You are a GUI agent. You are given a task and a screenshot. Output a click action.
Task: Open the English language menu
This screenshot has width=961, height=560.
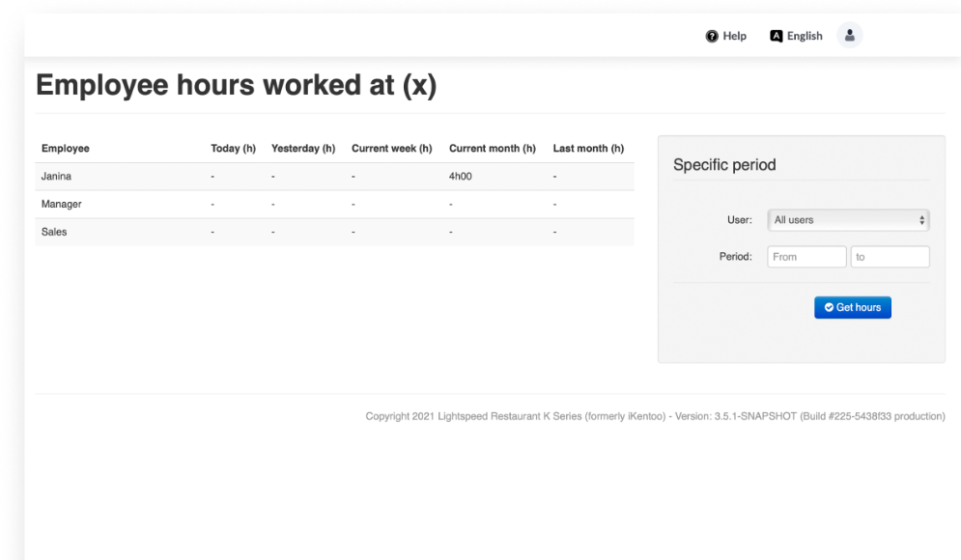805,37
